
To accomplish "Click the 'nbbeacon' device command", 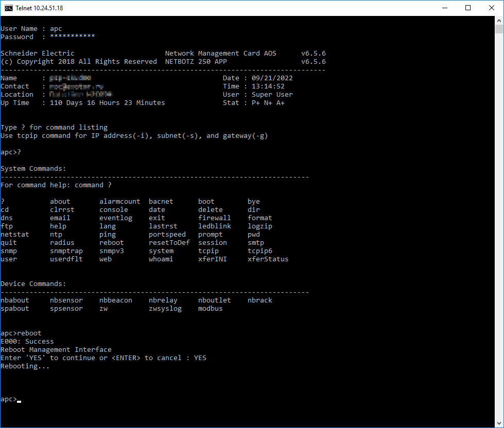I will (116, 300).
